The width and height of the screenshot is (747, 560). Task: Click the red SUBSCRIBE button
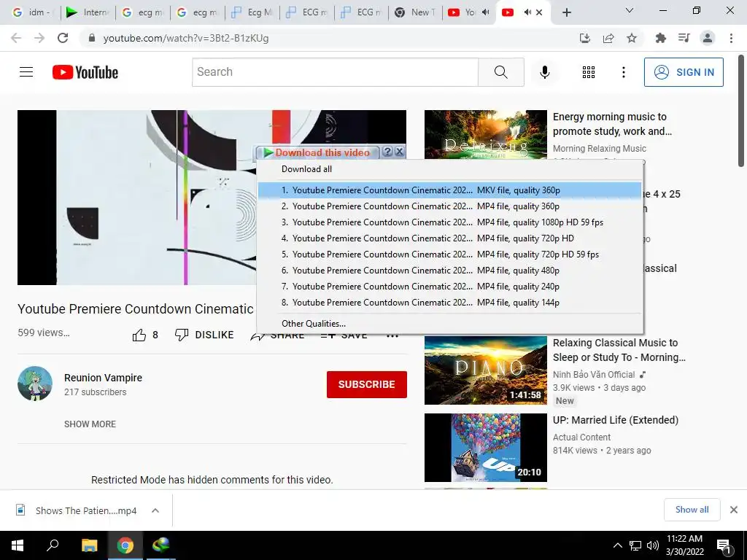(367, 384)
